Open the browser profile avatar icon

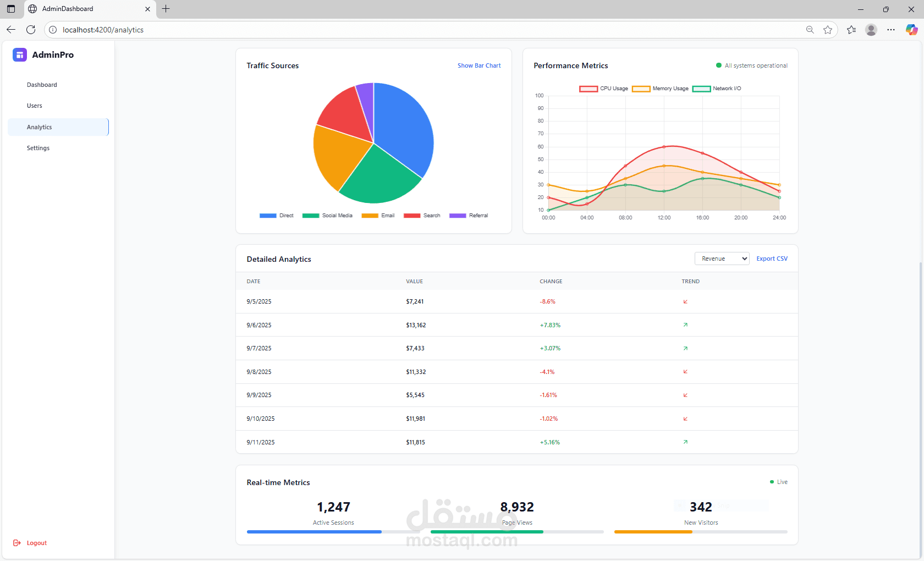tap(871, 30)
